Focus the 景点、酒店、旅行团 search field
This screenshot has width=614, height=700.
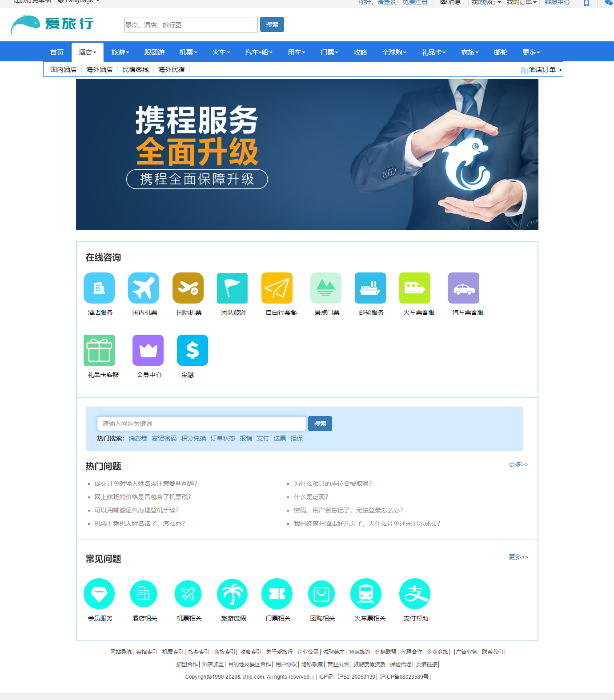click(x=191, y=25)
